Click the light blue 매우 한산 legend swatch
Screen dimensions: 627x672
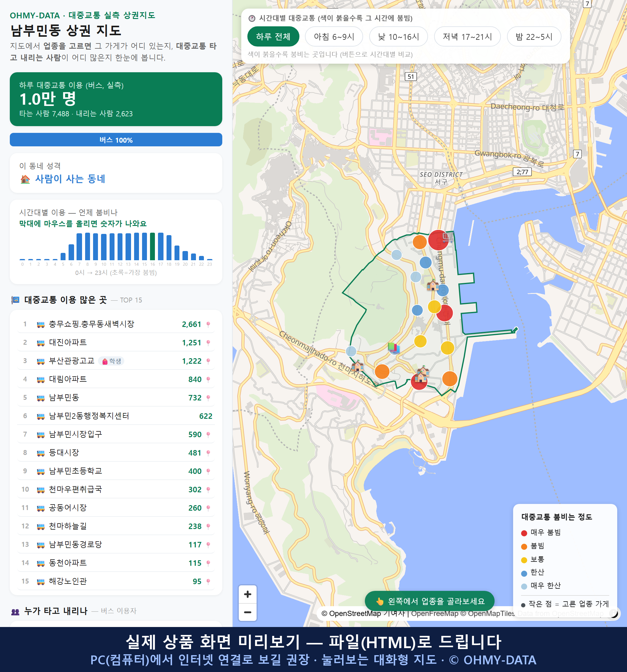(524, 587)
